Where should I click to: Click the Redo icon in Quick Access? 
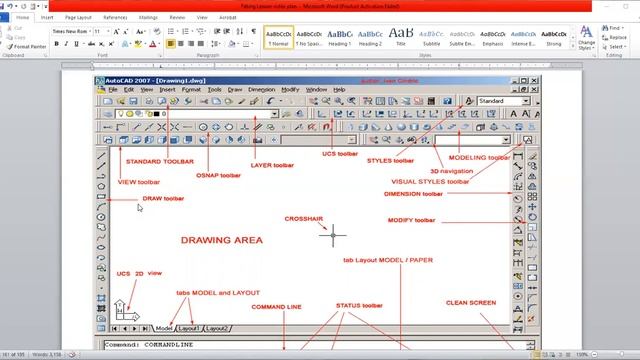24,7
